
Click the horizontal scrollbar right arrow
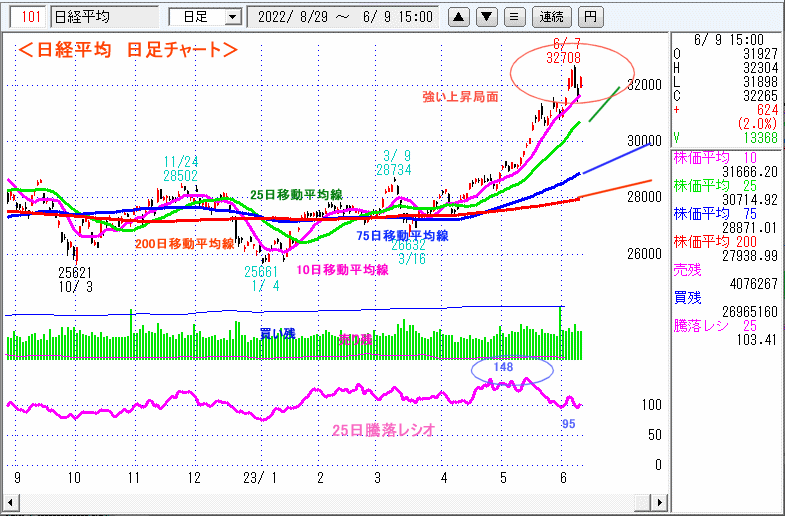pyautogui.click(x=657, y=500)
